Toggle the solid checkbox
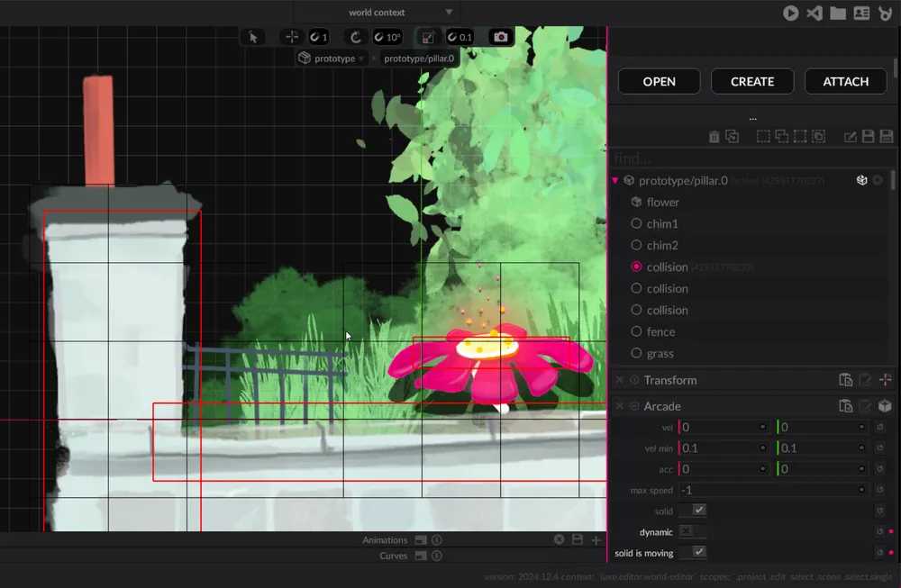 point(698,511)
